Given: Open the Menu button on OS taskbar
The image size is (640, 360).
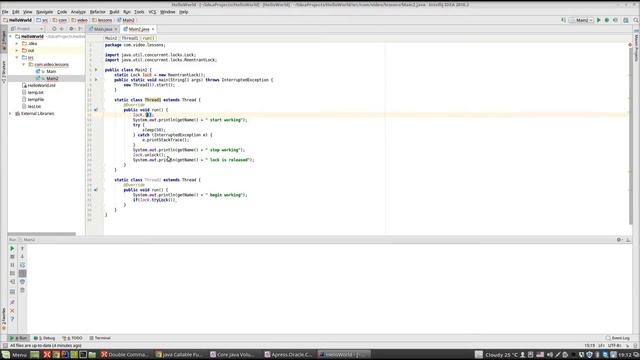Looking at the screenshot, I should [14, 355].
